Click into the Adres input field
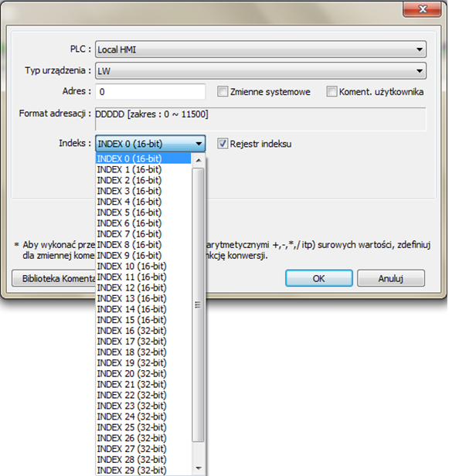449x476 pixels. pos(150,92)
